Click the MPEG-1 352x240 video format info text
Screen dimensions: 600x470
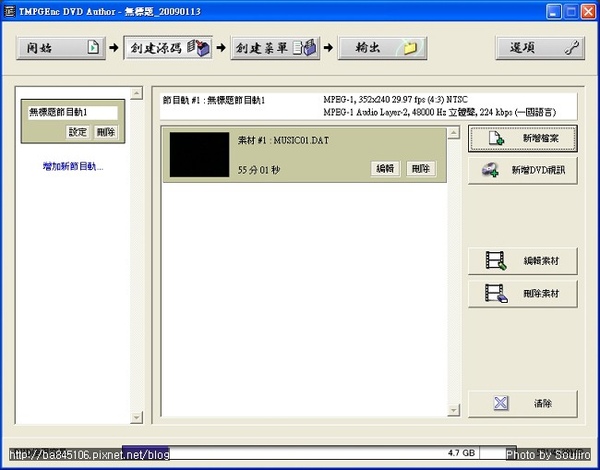(x=395, y=100)
